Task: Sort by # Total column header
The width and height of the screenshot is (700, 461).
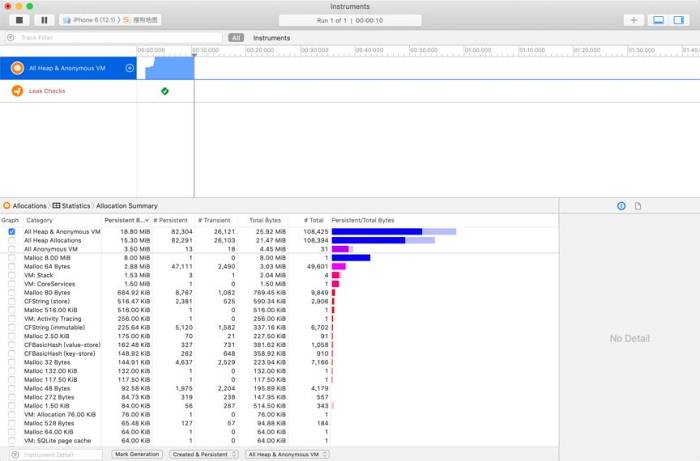Action: pyautogui.click(x=313, y=220)
